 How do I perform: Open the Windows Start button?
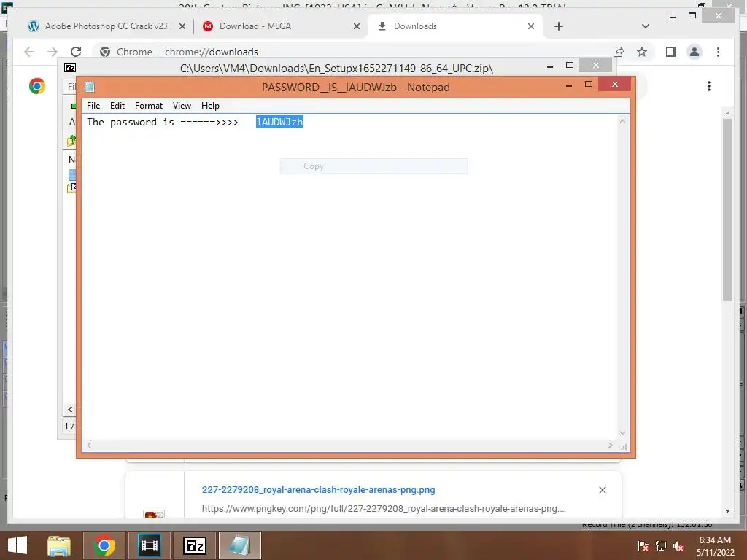18,545
